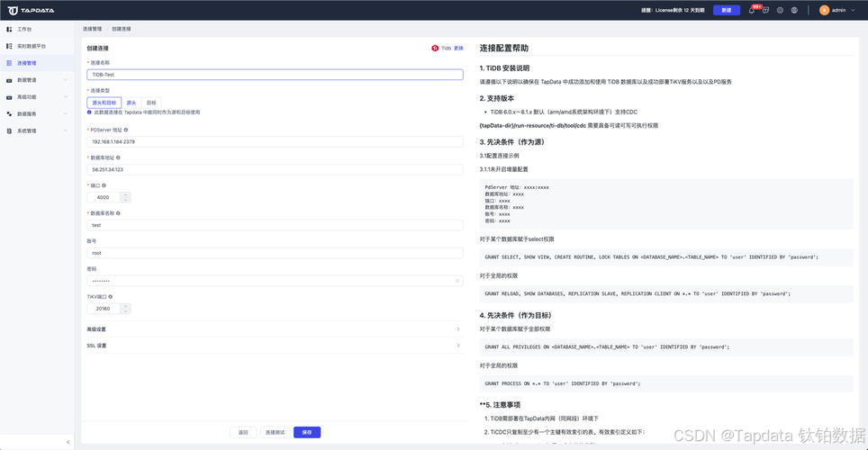Click the 账号 field containing root
Image resolution: width=868 pixels, height=450 pixels.
(x=275, y=253)
